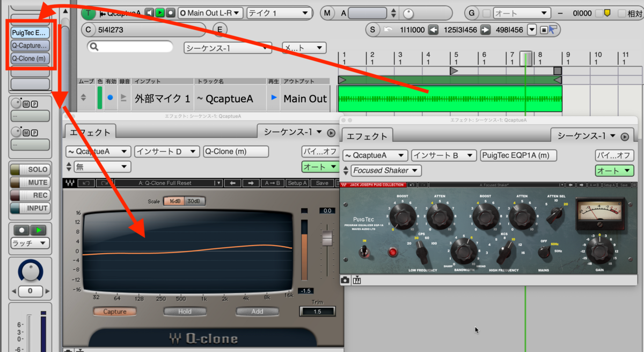Click the round E button
644x352 pixels.
[x=219, y=30]
